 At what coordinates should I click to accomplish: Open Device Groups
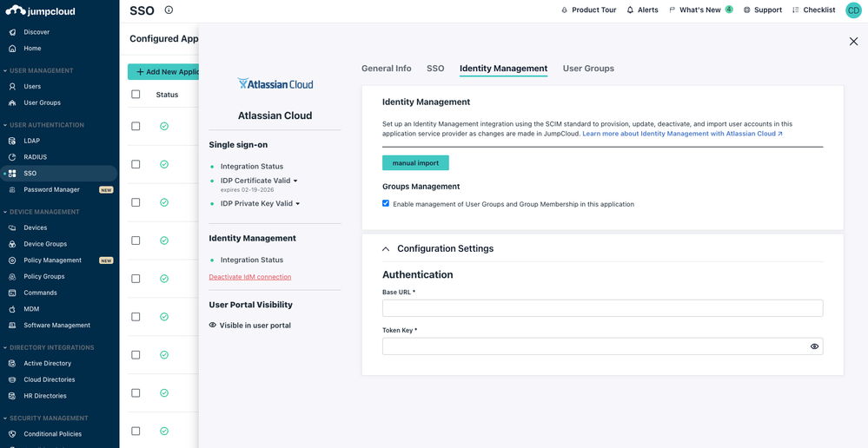click(45, 244)
